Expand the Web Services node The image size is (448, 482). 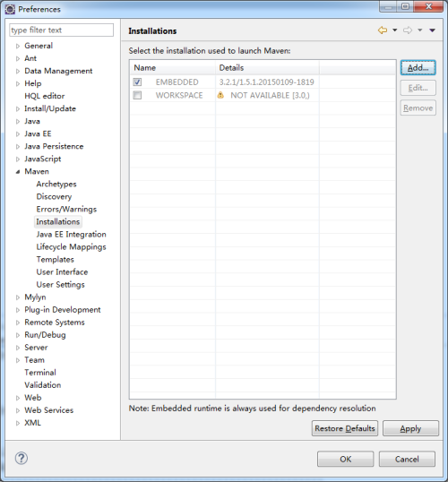tap(18, 410)
